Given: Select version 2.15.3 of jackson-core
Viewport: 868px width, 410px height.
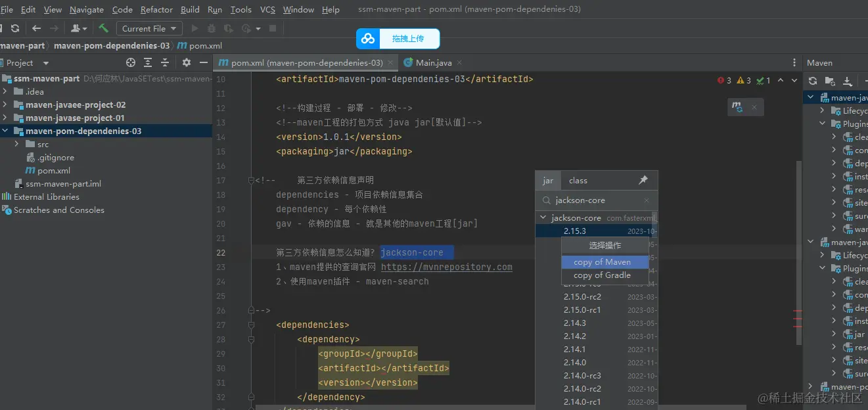Looking at the screenshot, I should (574, 231).
